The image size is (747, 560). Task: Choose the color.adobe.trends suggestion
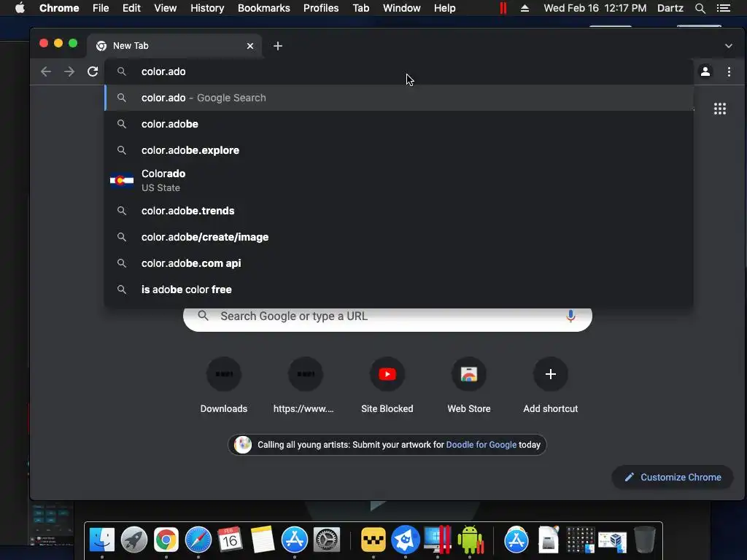tap(399, 211)
